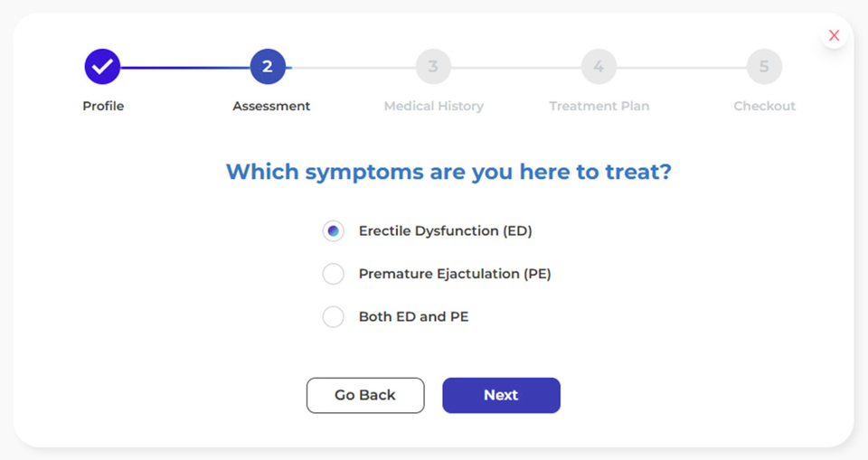Viewport: 868px width, 460px height.
Task: Click the "Erectile Dysfunction (ED)" option text
Action: (445, 231)
